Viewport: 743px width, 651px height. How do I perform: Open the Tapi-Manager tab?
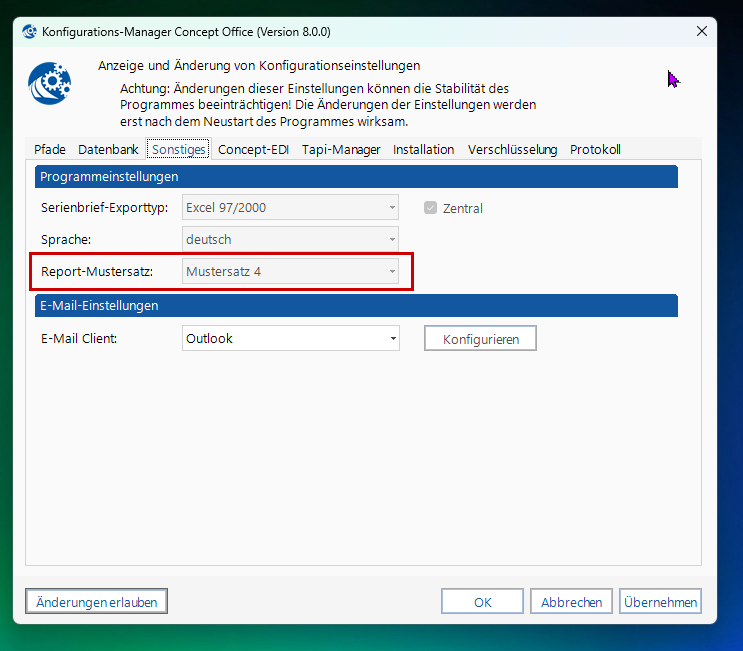(x=341, y=150)
